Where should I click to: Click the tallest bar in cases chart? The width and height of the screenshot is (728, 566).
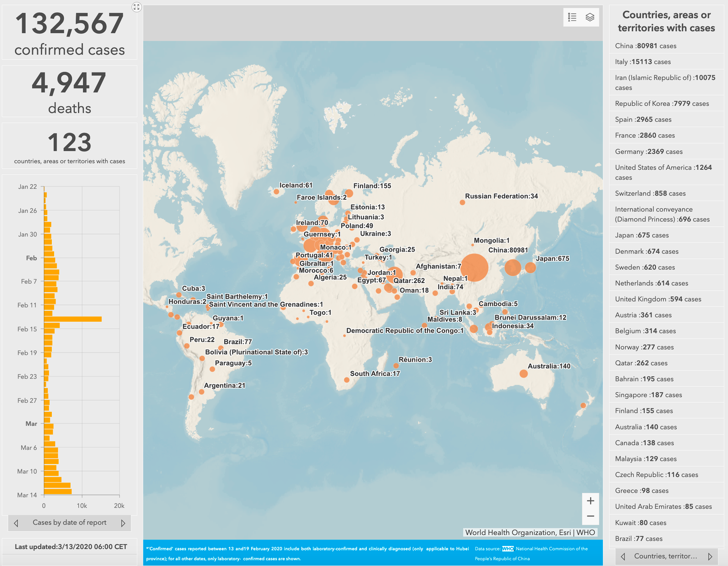(x=73, y=319)
